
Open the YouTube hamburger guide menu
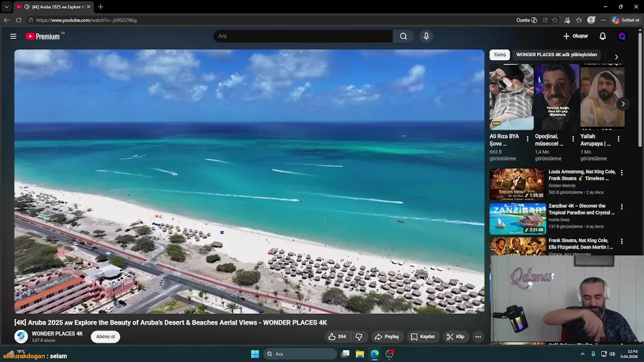click(x=14, y=36)
